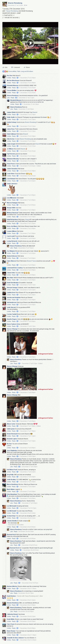Open Tanya Roneberg's tagged profile link
Image resolution: width=60 pixels, height=644 pixels.
[12, 11]
